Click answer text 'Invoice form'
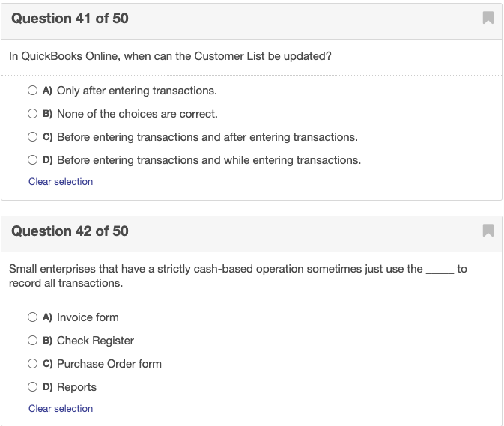504x426 pixels. point(88,317)
